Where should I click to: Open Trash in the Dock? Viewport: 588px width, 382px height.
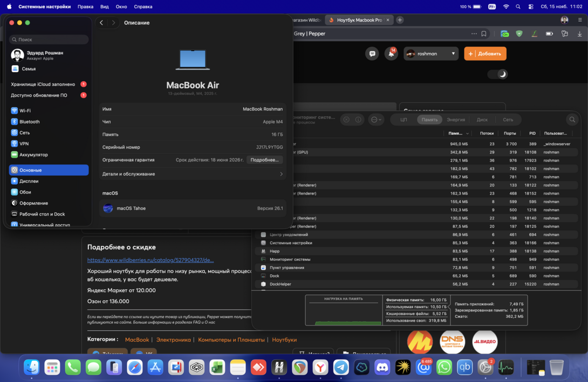(557, 367)
